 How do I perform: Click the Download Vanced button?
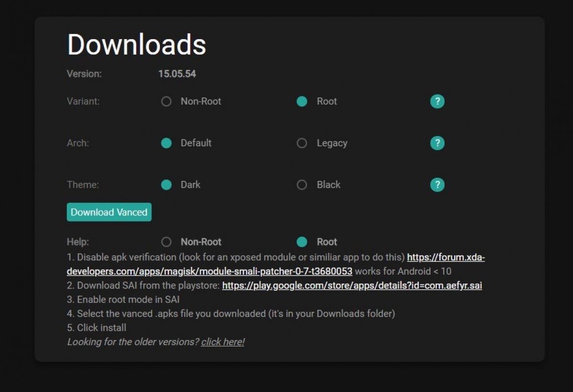click(x=109, y=212)
